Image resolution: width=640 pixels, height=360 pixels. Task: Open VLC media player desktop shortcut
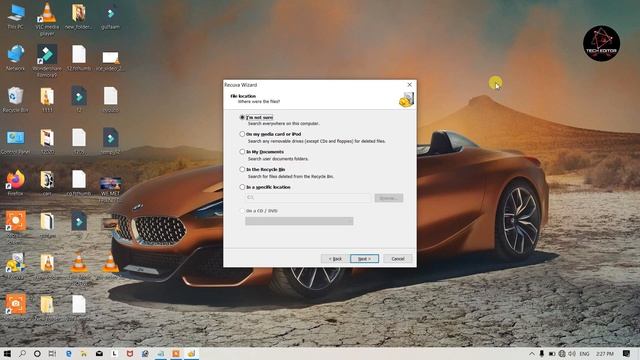47,18
